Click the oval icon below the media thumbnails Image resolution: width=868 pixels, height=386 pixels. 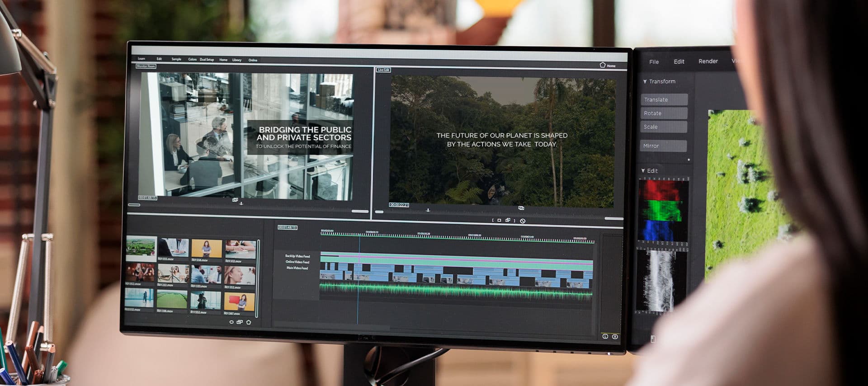pos(231,322)
